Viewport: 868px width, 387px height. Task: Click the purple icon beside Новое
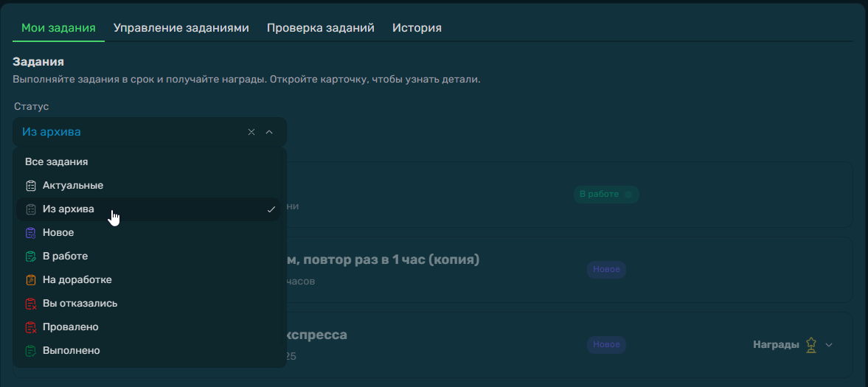click(30, 233)
